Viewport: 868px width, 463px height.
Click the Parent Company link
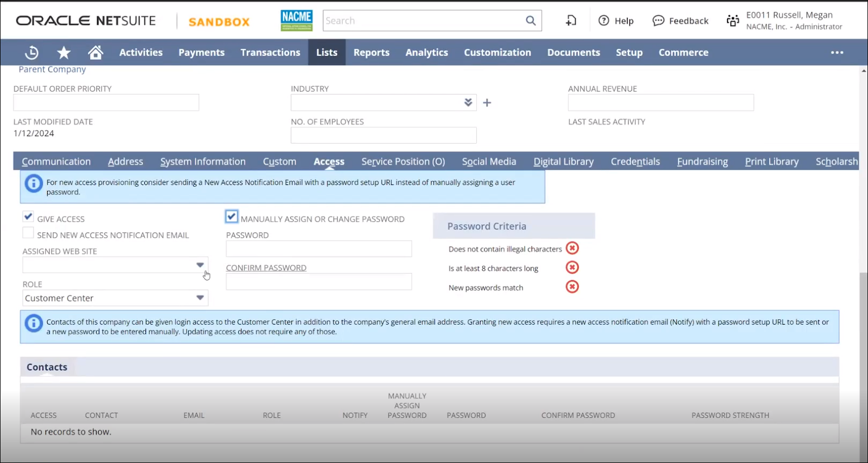coord(52,69)
